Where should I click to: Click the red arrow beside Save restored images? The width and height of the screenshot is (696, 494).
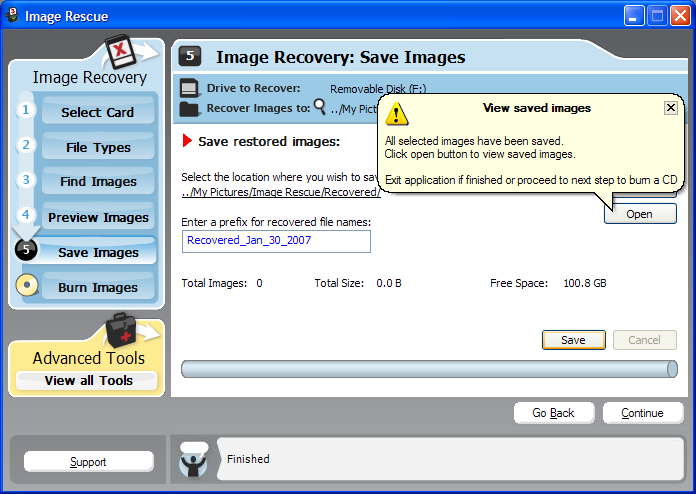(x=187, y=141)
